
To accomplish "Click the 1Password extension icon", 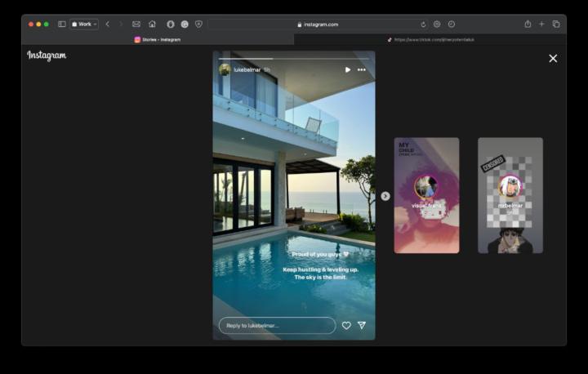I will click(171, 24).
